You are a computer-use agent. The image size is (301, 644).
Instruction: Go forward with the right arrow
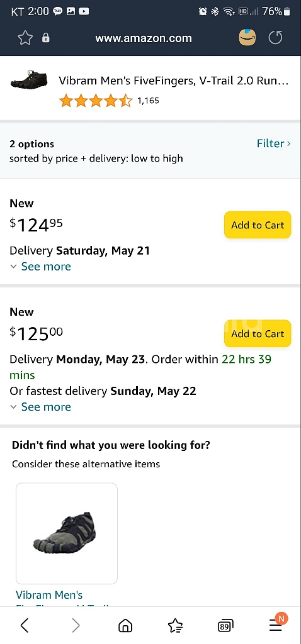(x=76, y=625)
